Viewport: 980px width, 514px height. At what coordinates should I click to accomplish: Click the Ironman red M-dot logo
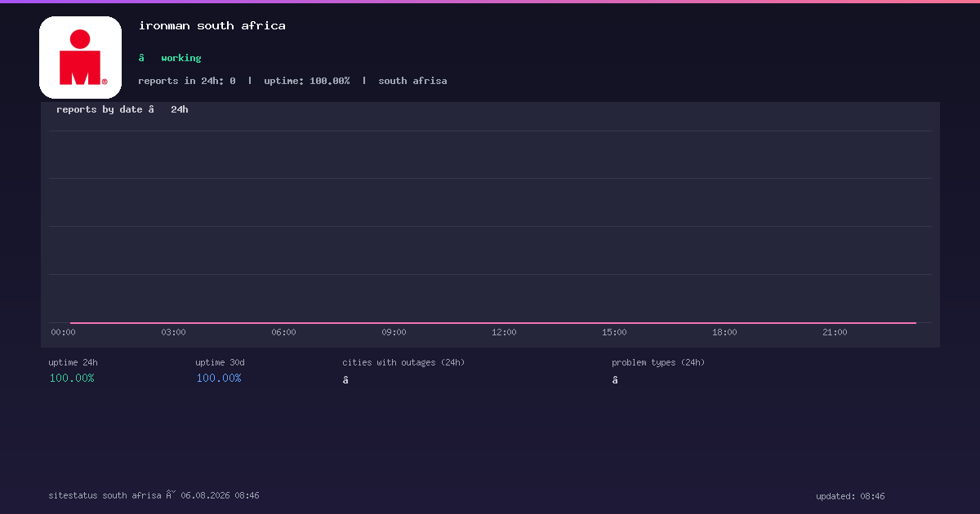tap(80, 57)
